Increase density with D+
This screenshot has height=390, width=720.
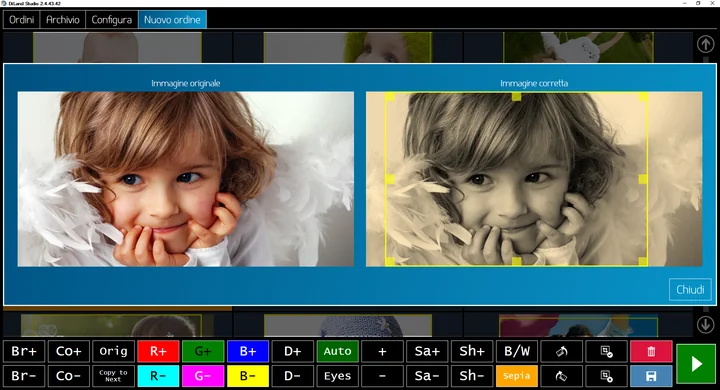click(292, 351)
